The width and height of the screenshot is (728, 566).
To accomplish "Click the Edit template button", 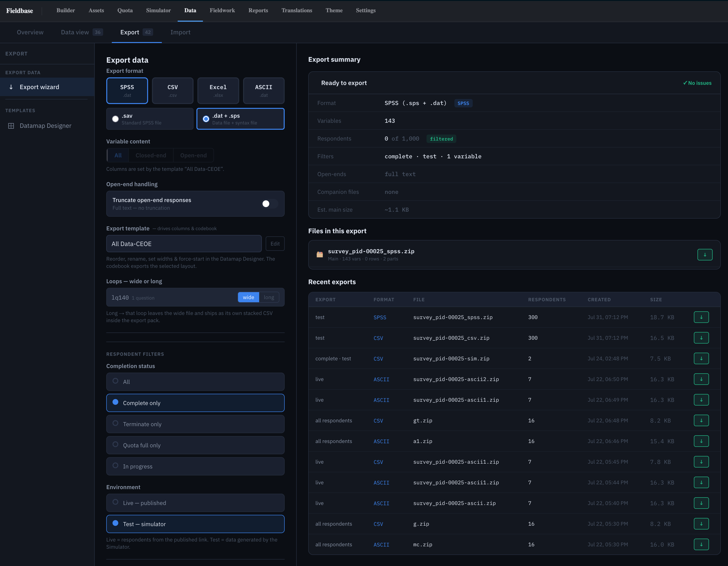I will pyautogui.click(x=275, y=244).
